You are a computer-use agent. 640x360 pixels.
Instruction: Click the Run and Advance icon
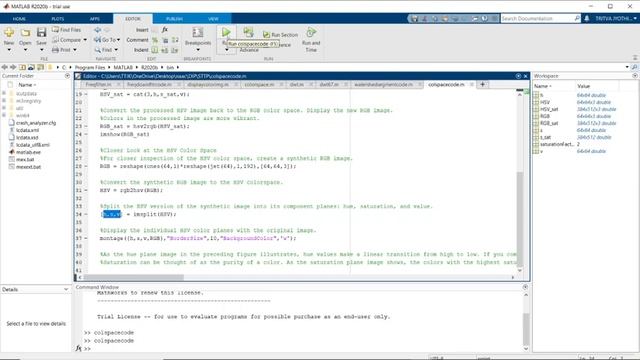coord(248,32)
